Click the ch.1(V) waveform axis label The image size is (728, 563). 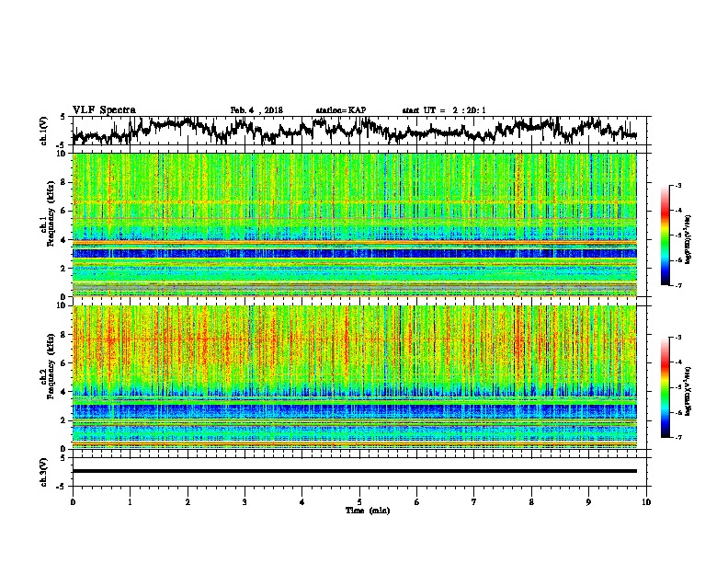[x=43, y=131]
